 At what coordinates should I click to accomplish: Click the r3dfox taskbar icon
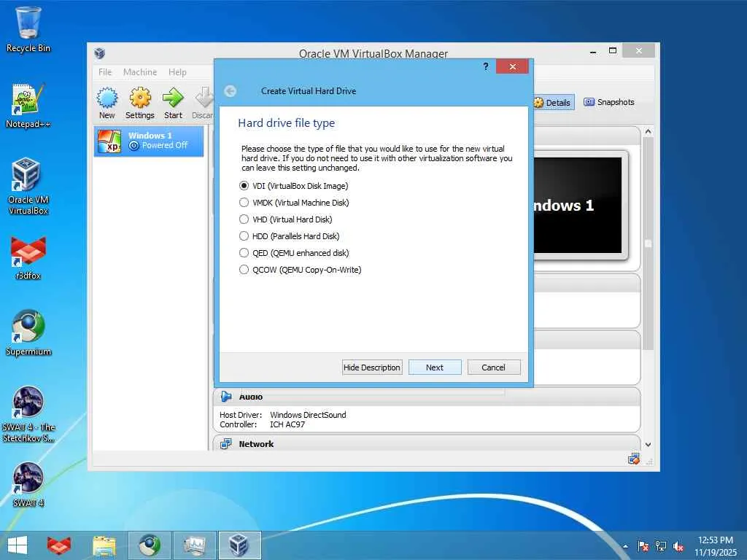(x=58, y=545)
